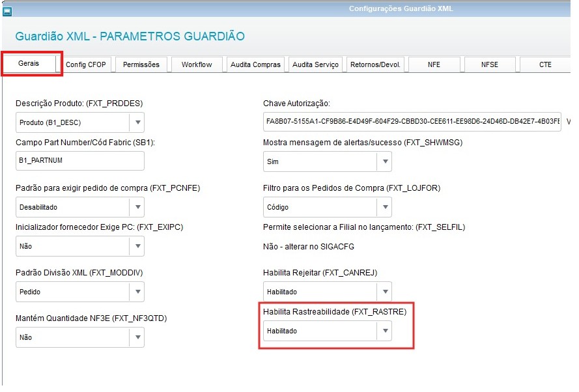Expand the Descrição Produto dropdown arrow

coord(137,122)
